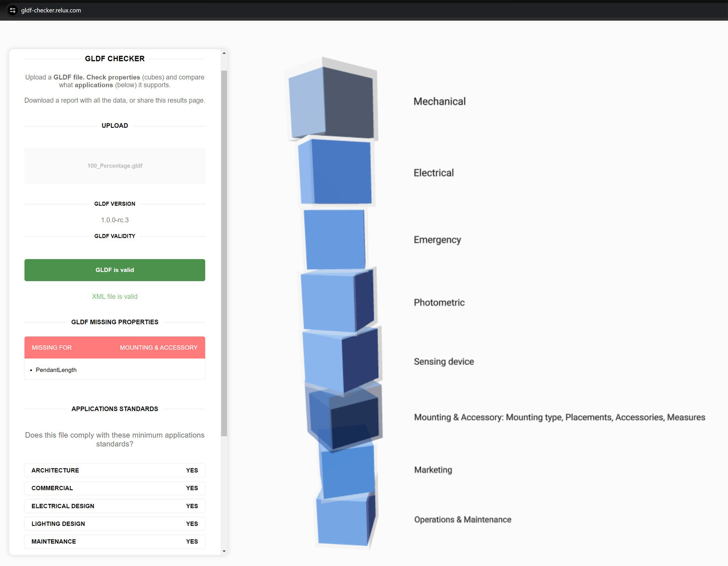Select the Electrical cube

(336, 172)
